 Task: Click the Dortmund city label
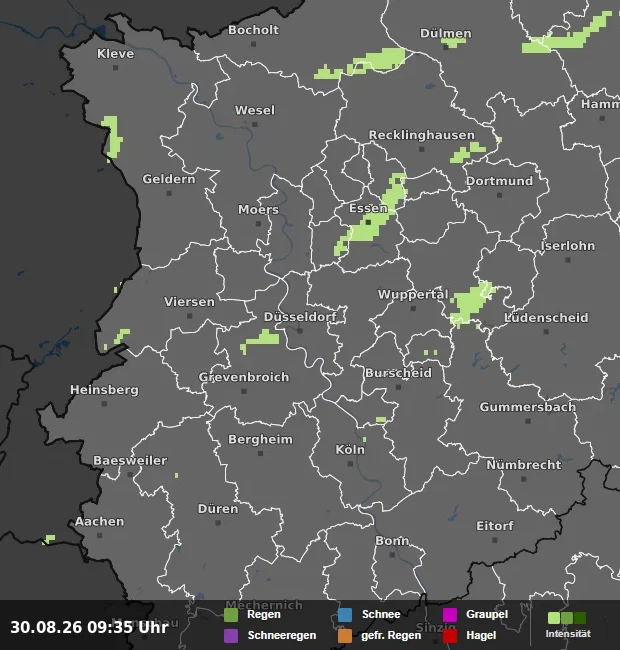(499, 181)
